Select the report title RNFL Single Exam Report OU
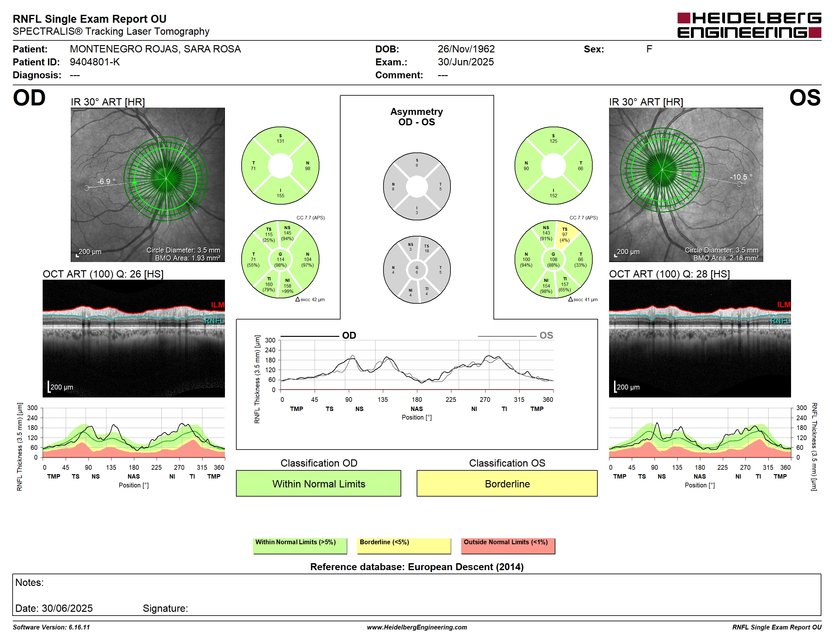834x644 pixels. click(89, 19)
